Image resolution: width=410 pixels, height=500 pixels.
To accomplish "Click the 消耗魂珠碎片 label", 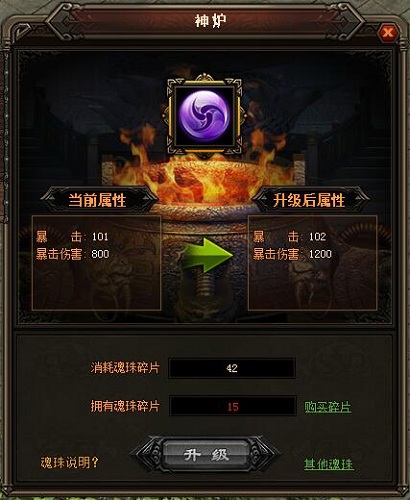I will pos(125,368).
